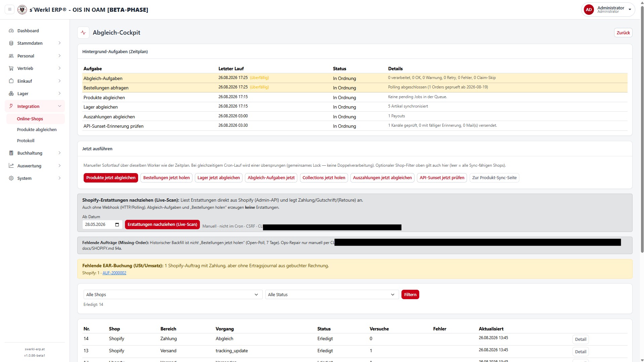Open Detail for row 14 Zahlung
This screenshot has height=362, width=644.
coord(580,339)
